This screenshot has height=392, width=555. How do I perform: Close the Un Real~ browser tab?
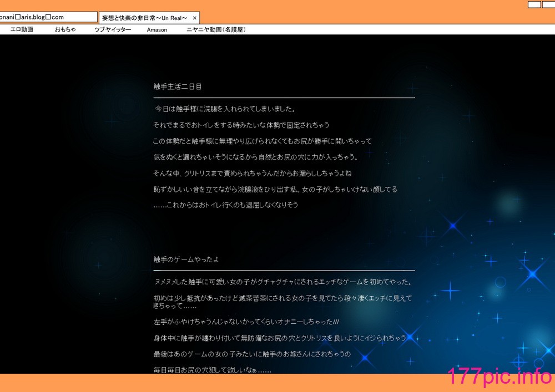click(194, 18)
